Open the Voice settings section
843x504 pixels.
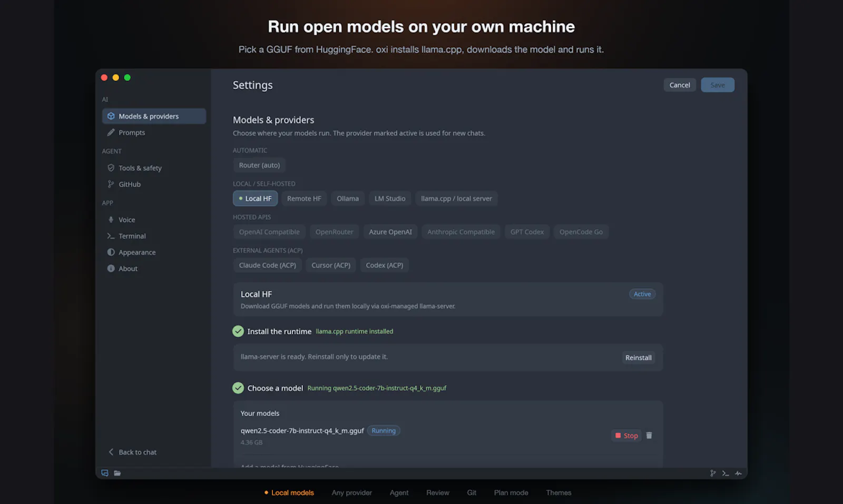(x=154, y=220)
